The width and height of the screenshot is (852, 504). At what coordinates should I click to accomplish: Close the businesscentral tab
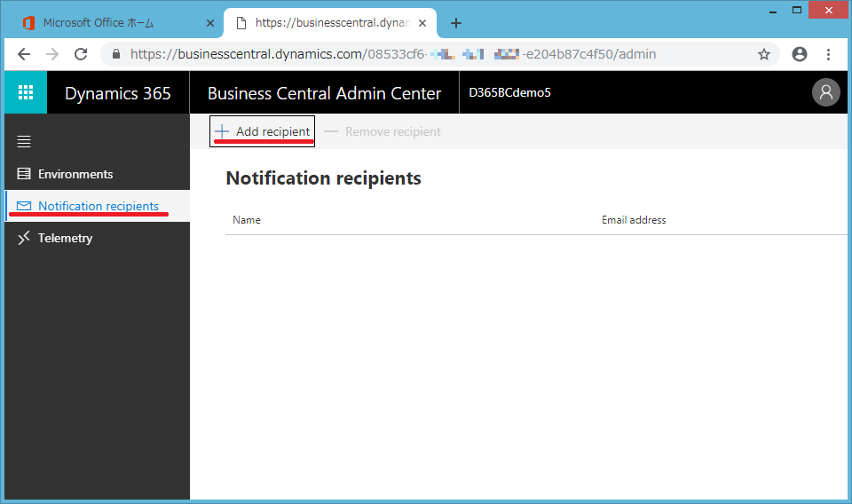coord(422,23)
